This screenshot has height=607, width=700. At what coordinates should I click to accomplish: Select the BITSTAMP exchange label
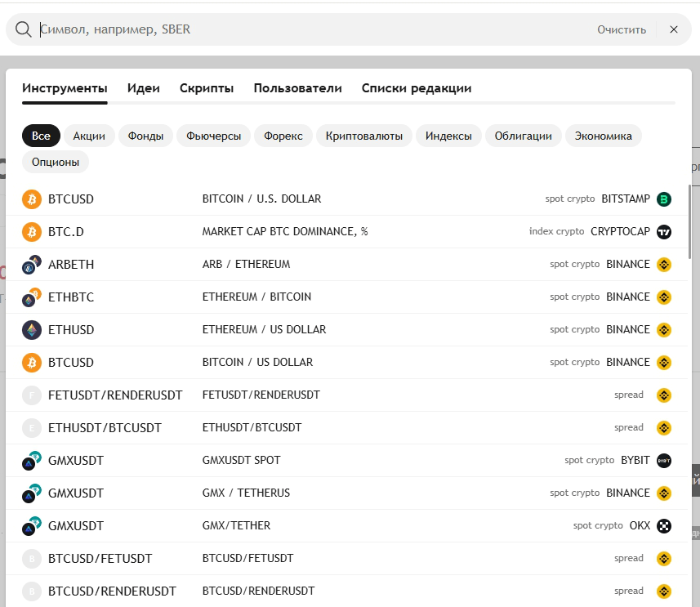coord(626,199)
